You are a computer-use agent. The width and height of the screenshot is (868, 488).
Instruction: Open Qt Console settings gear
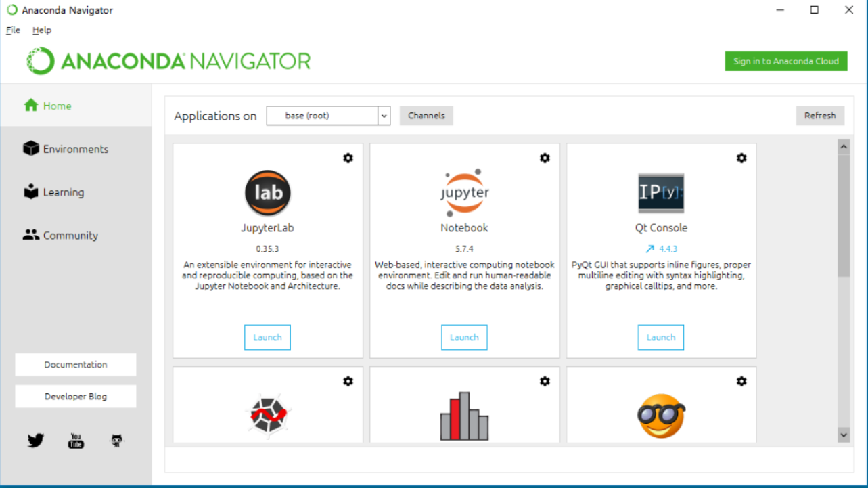[x=741, y=158]
